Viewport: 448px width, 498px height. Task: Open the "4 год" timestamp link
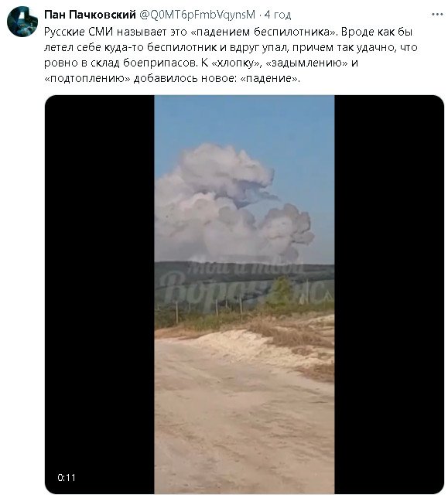[278, 15]
